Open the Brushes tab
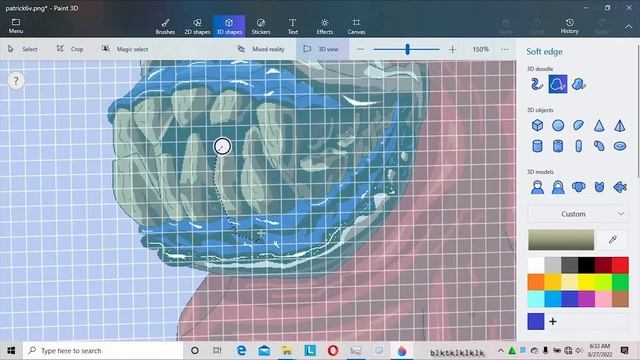 pos(165,26)
